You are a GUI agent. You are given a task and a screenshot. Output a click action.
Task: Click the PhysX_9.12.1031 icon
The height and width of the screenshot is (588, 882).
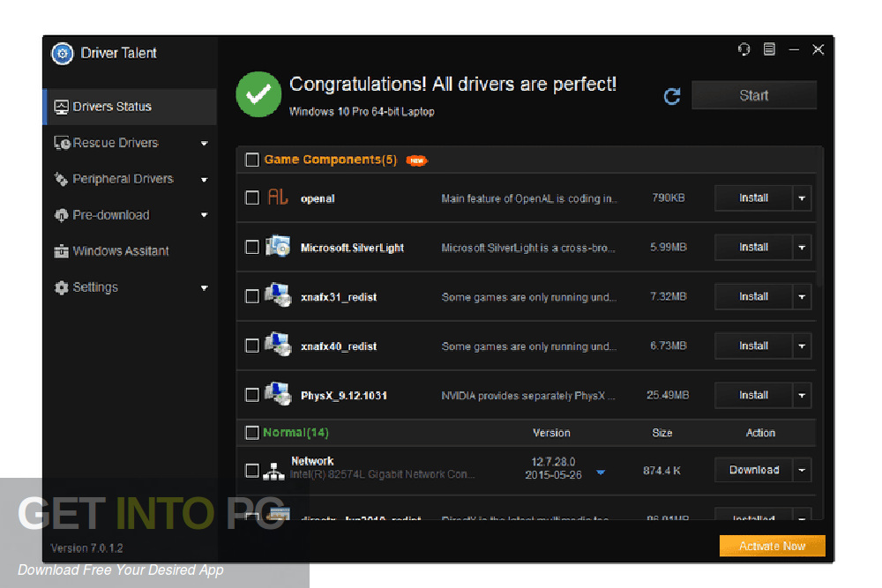tap(278, 394)
